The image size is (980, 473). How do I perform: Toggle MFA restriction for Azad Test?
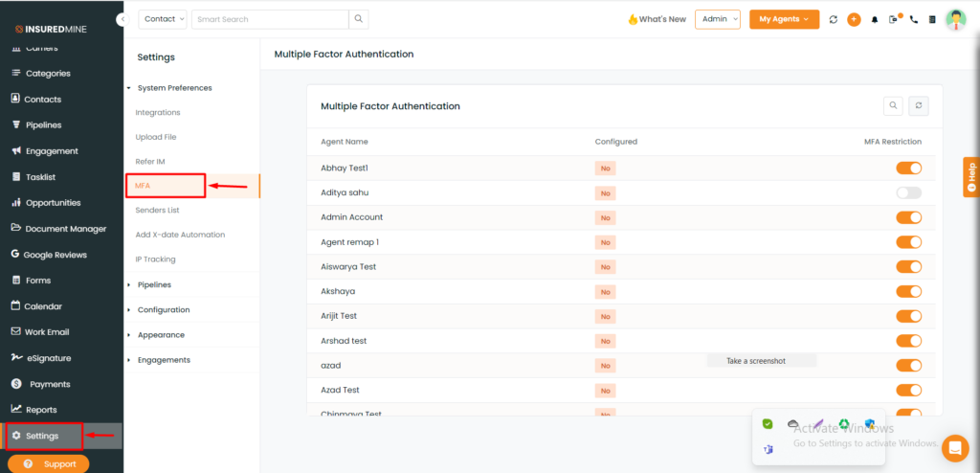point(909,391)
